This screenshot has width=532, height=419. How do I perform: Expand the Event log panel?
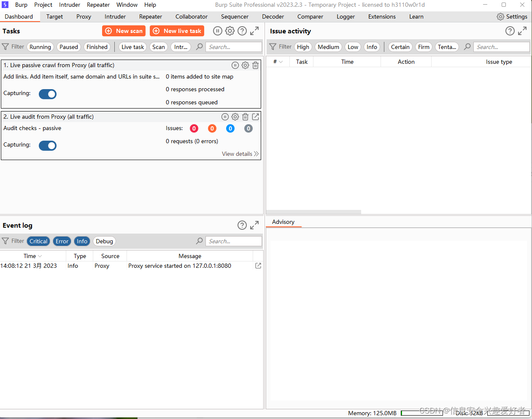coord(254,225)
